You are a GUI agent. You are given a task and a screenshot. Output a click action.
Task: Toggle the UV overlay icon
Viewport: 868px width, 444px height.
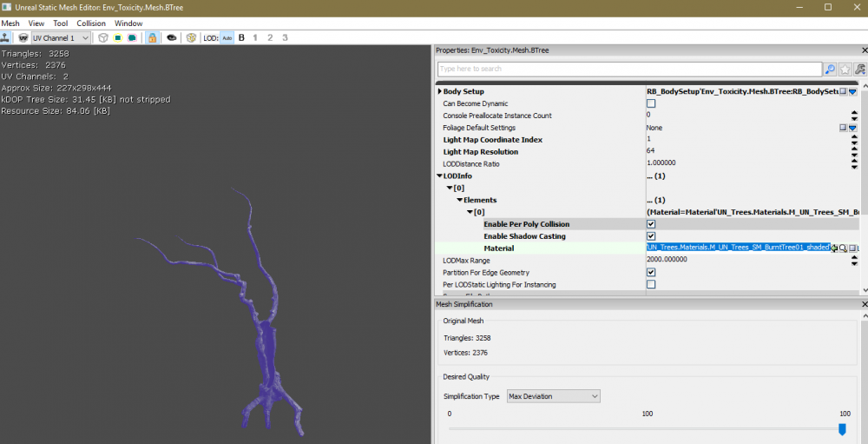tap(23, 37)
